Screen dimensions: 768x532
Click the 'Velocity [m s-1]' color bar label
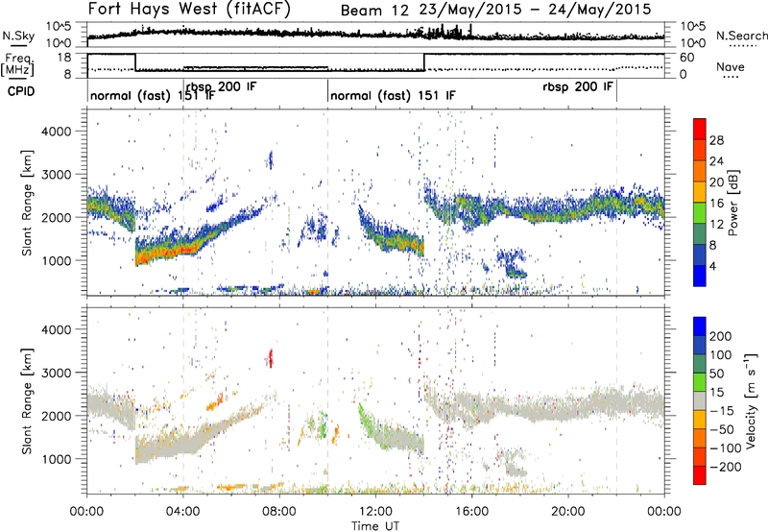click(750, 400)
